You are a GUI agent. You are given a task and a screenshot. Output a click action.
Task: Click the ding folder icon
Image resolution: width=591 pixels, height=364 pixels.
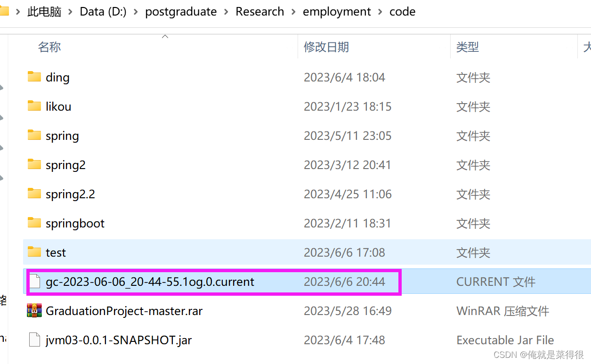[x=34, y=77]
